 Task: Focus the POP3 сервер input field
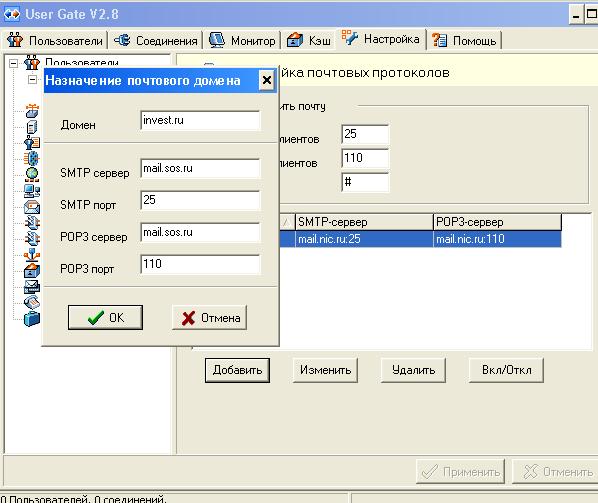(x=201, y=233)
